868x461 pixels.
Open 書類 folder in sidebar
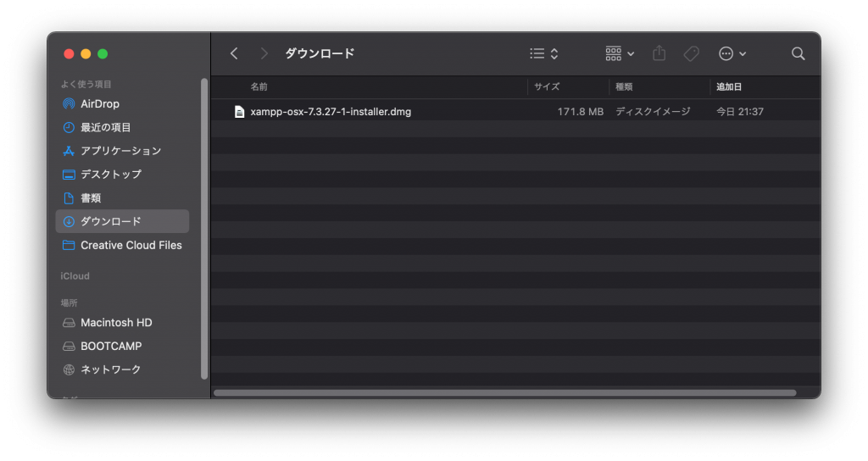click(x=91, y=197)
